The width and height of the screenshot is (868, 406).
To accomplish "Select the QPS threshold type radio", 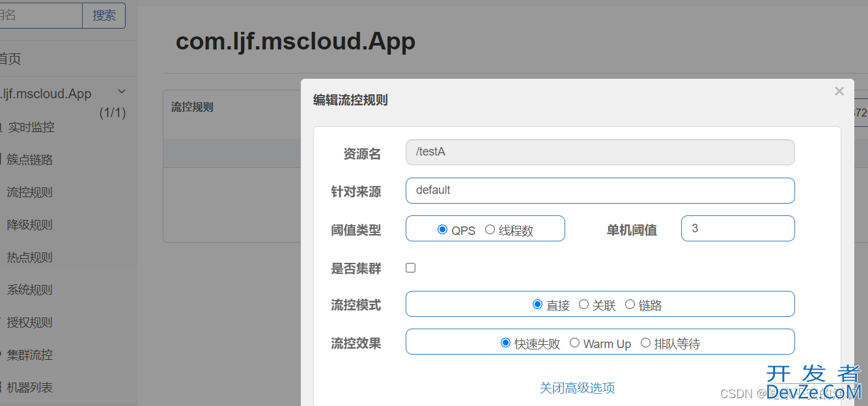I will pos(443,230).
